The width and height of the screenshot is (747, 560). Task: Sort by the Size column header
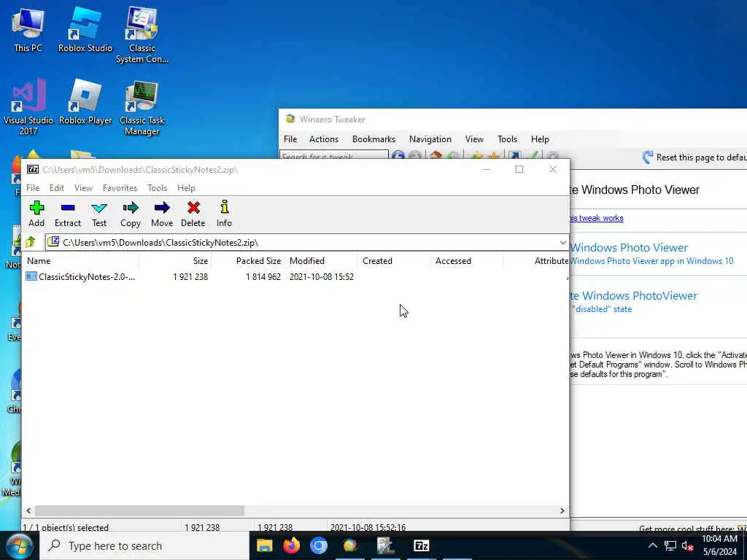(175, 261)
